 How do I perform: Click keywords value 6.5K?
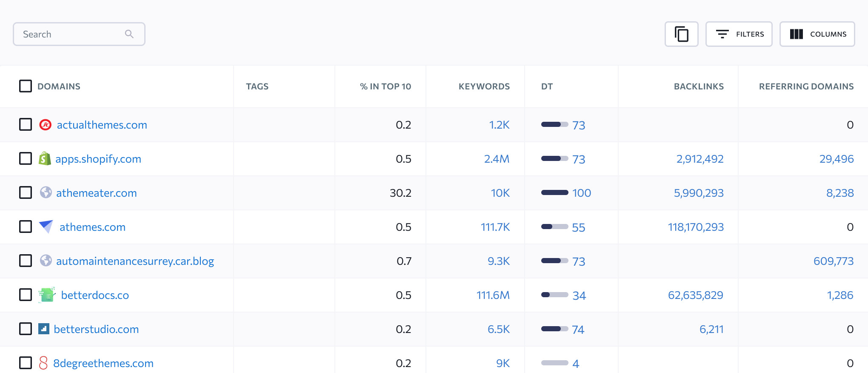tap(499, 329)
